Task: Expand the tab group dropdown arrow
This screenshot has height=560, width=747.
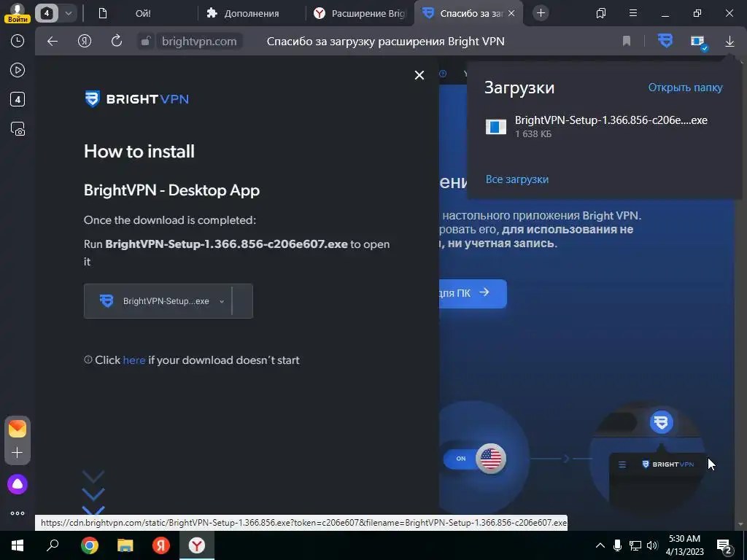Action: (69, 13)
